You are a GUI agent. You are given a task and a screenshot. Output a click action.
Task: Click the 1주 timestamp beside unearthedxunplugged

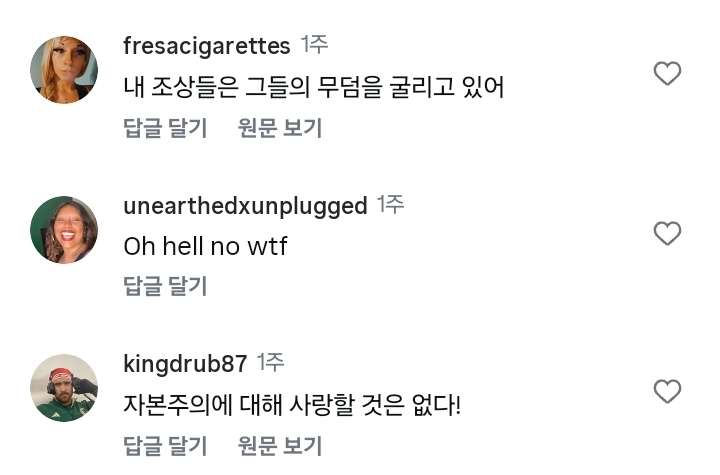pos(390,205)
